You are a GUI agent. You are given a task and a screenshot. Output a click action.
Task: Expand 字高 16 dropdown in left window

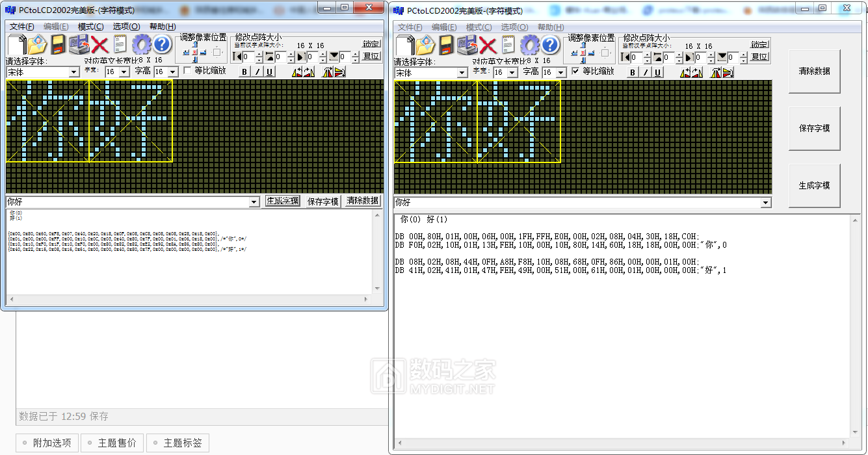tap(173, 72)
